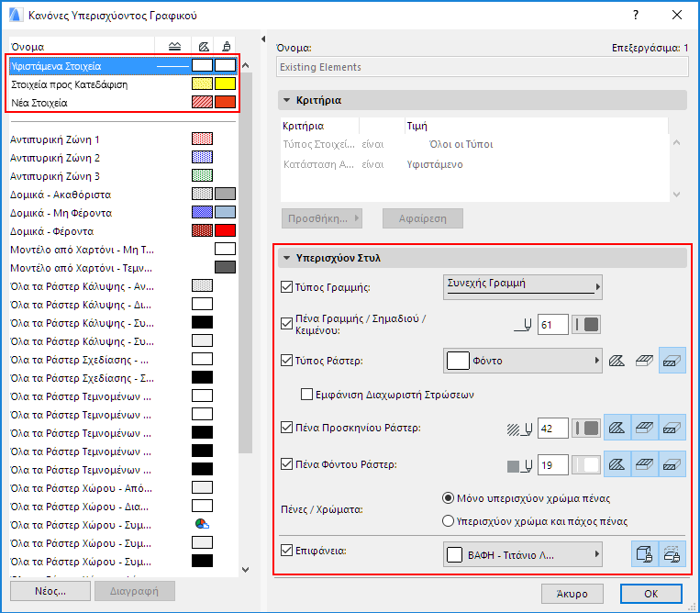Click line pen color swatch beside 61
The width and height of the screenshot is (700, 613).
pos(586,325)
